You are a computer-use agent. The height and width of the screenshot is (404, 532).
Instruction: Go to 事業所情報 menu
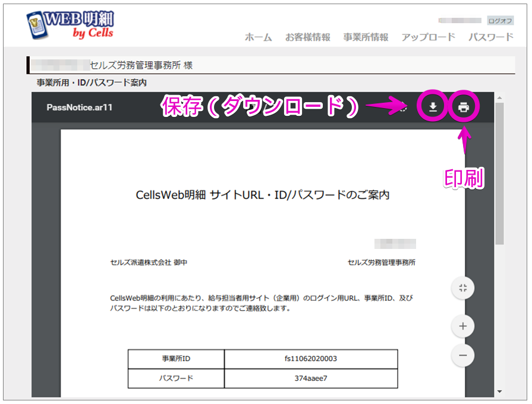pyautogui.click(x=366, y=37)
